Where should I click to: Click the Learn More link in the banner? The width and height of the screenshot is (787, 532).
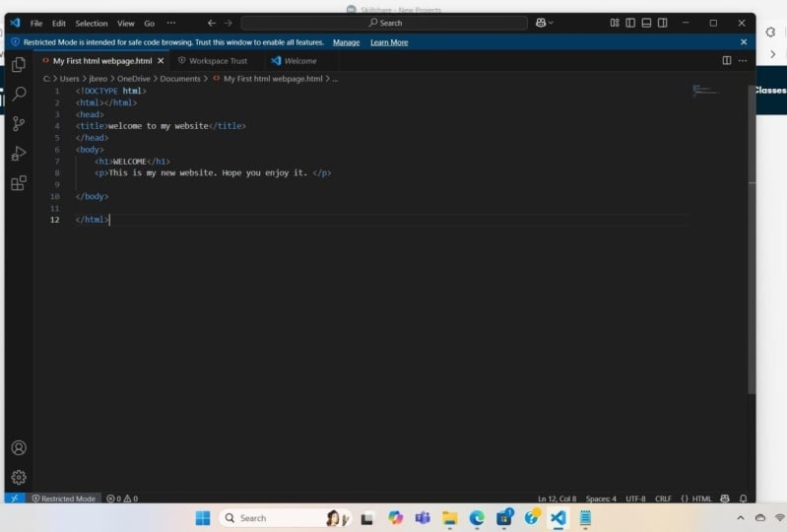[389, 42]
